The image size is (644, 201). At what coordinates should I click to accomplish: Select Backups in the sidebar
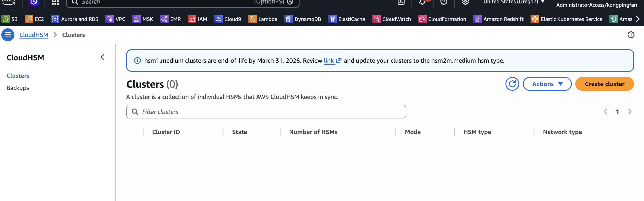(x=18, y=88)
